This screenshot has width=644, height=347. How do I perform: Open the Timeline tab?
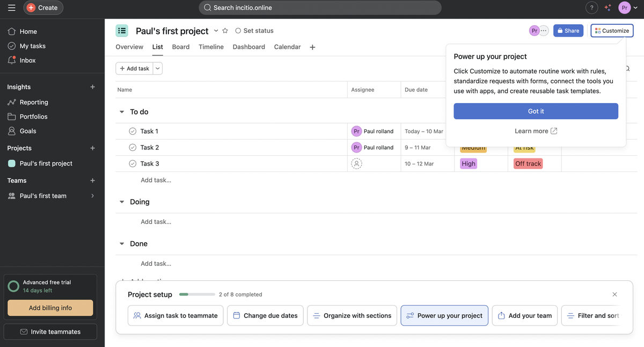[x=211, y=47]
